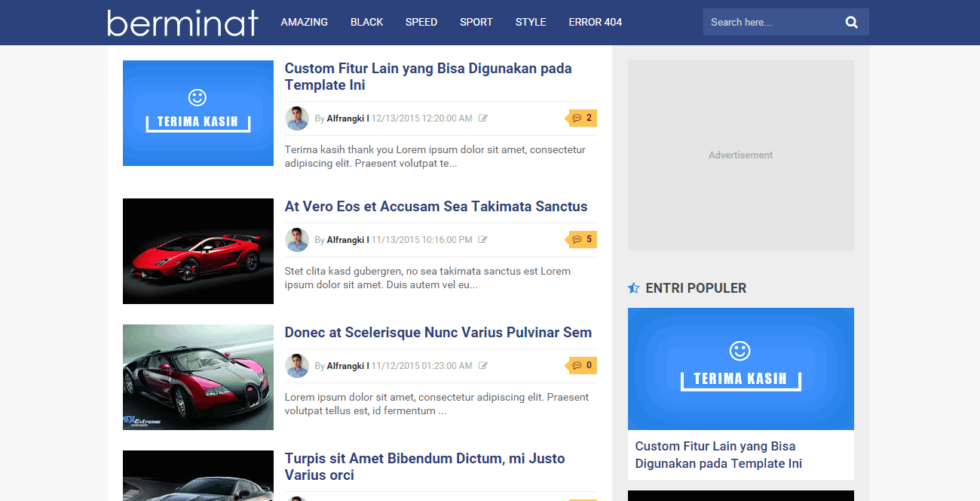Click the Terima Kasih image under Entri Populer
The height and width of the screenshot is (501, 980).
[741, 369]
